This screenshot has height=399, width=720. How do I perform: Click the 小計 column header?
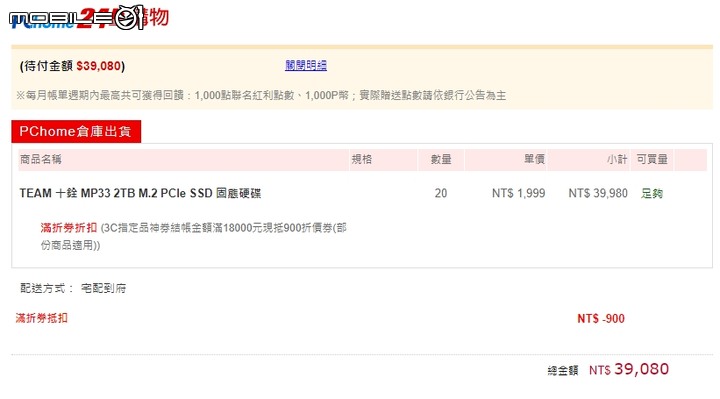[x=617, y=159]
